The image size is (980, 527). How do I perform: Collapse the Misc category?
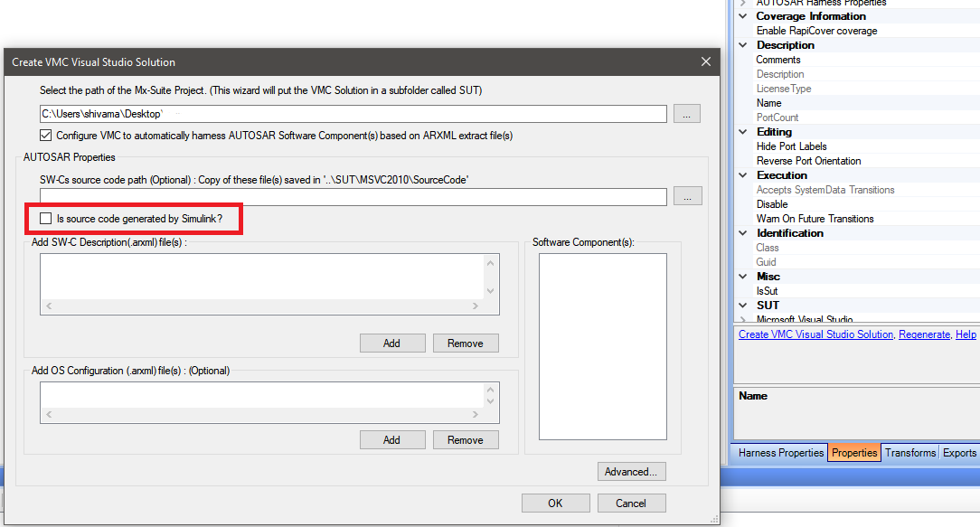pos(743,277)
